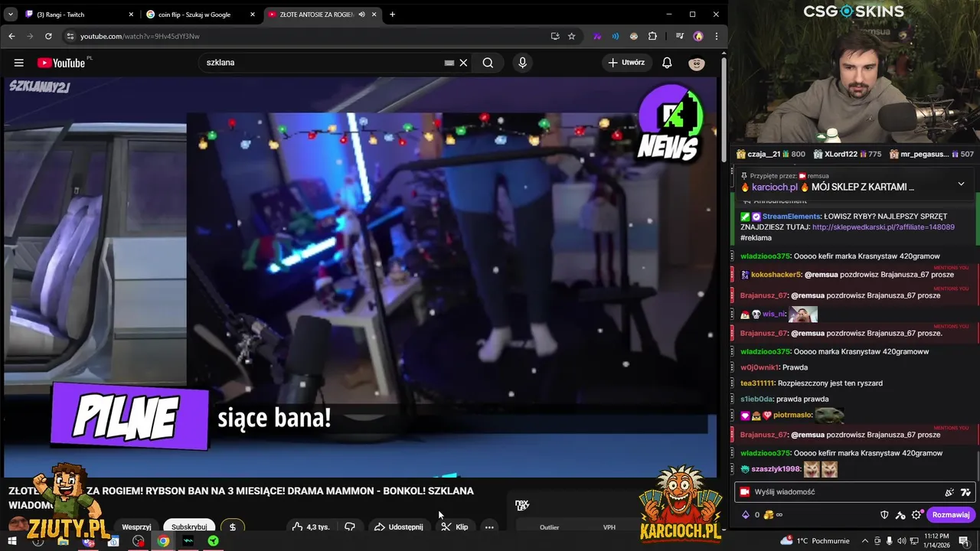The height and width of the screenshot is (551, 980).
Task: Send chat message with 'Rozmawiaj' button
Action: click(x=951, y=515)
